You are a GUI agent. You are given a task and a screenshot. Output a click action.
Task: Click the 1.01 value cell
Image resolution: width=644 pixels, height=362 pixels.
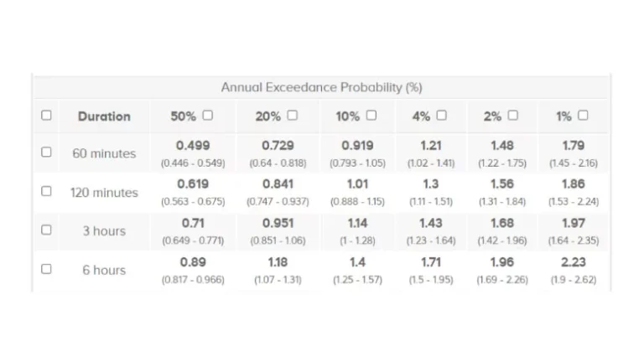357,184
